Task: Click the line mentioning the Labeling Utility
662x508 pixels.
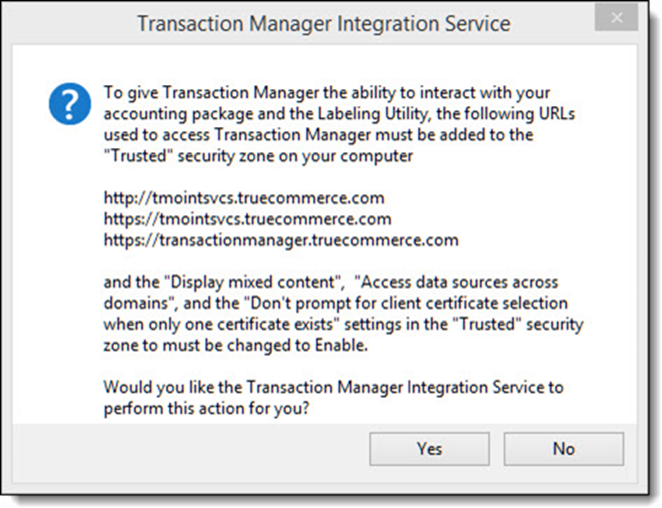Action: pos(339,114)
